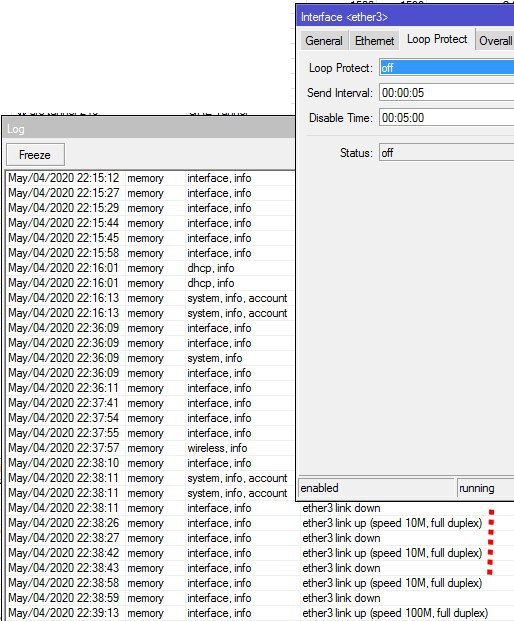514x621 pixels.
Task: Select the 22:15:27 log entry
Action: pyautogui.click(x=150, y=193)
